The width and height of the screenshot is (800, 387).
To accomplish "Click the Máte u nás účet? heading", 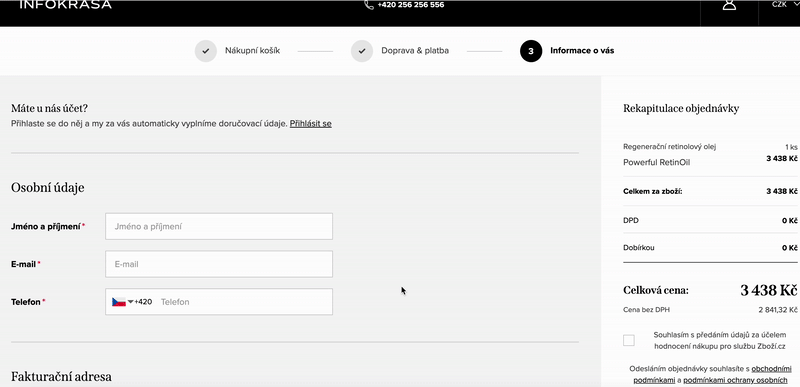I will [x=49, y=108].
